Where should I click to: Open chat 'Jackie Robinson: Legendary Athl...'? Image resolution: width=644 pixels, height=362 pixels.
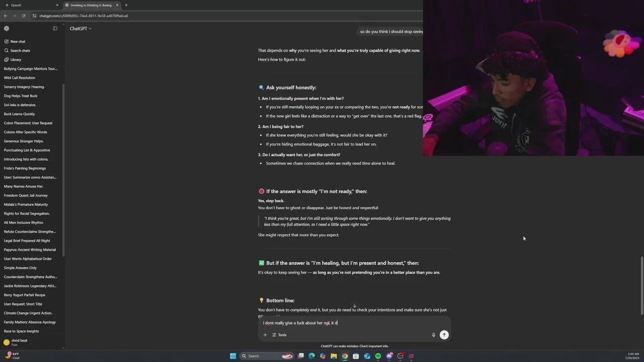click(x=31, y=286)
